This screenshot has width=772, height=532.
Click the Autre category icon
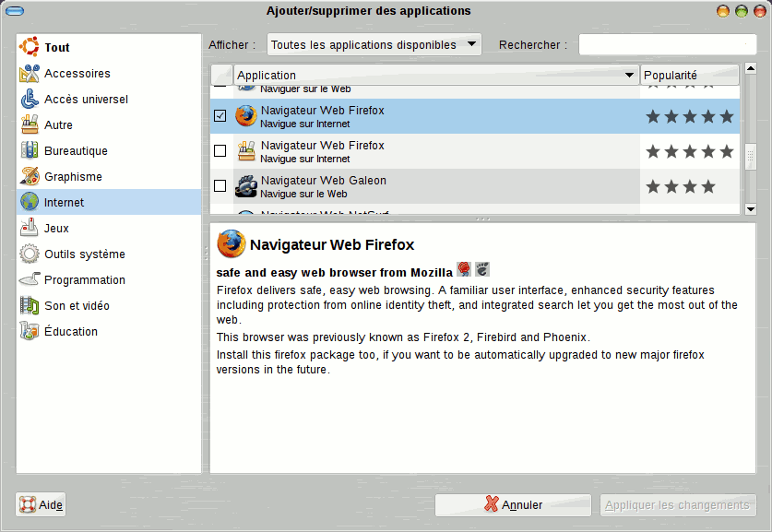(x=29, y=124)
